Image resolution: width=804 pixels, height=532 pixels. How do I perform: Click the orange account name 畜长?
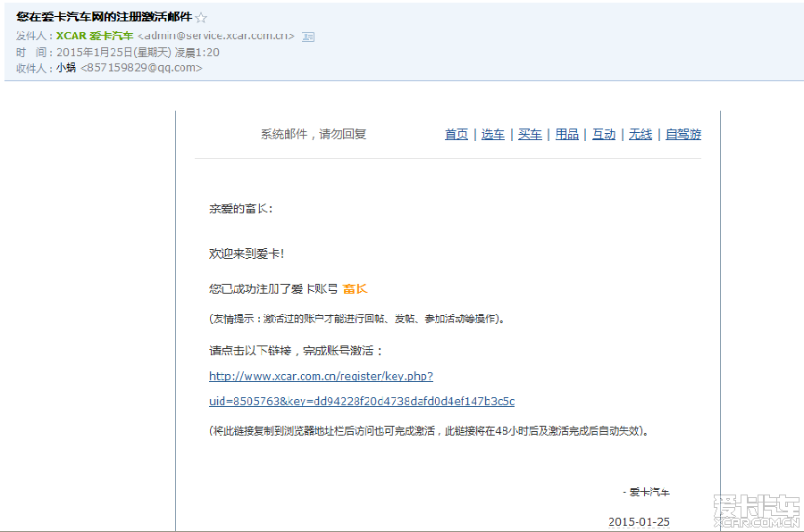click(355, 289)
